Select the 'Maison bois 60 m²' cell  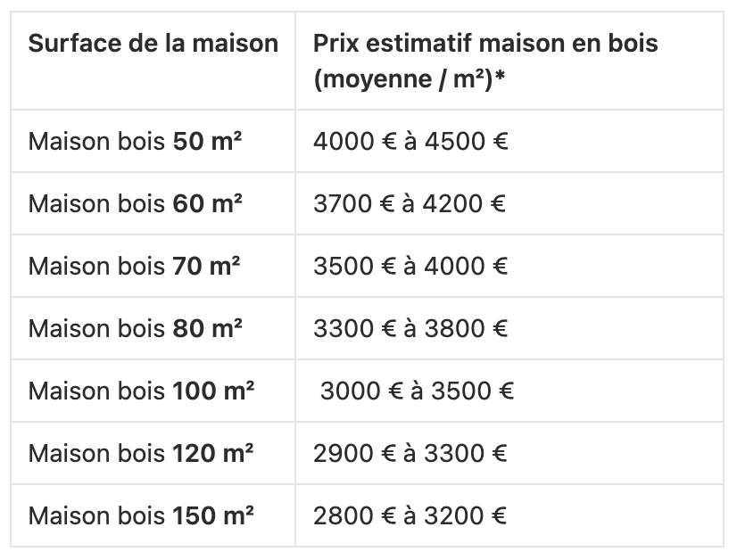click(x=135, y=204)
